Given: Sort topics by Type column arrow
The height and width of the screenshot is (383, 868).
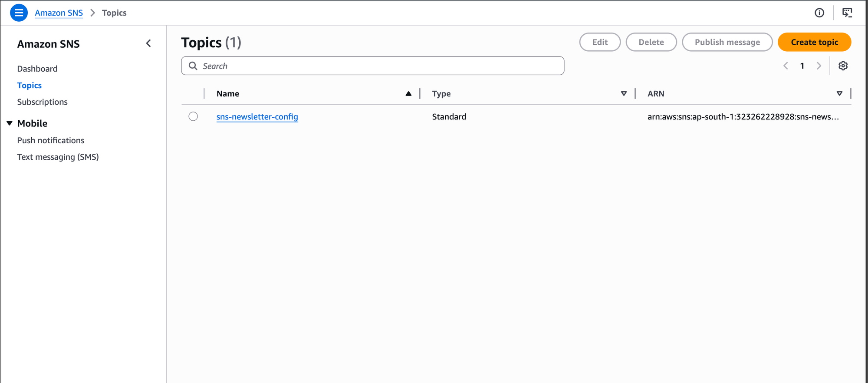Looking at the screenshot, I should 624,94.
